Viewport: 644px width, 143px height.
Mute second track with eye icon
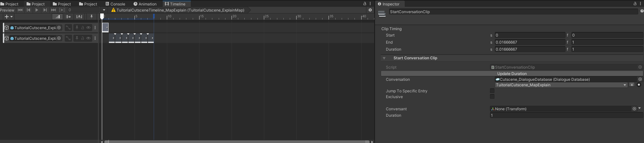click(x=88, y=38)
